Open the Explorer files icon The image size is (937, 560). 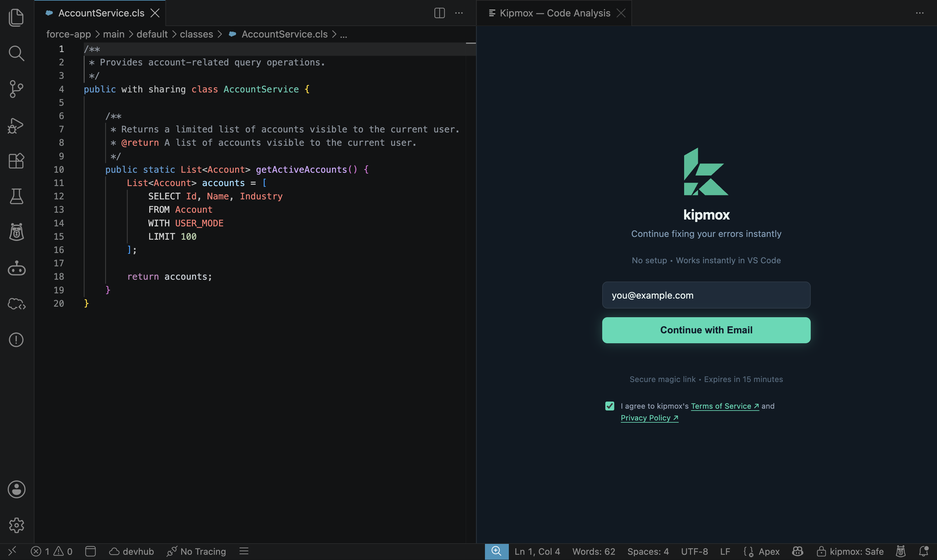coord(16,17)
